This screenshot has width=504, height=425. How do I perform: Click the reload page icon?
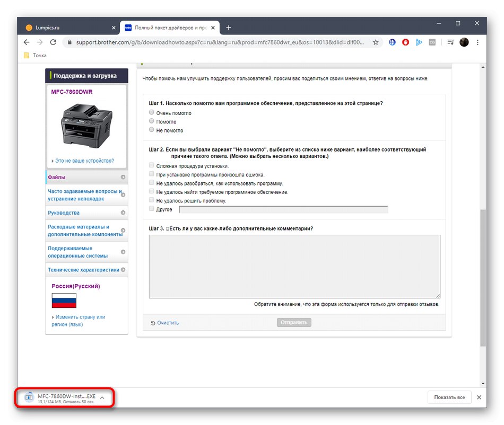click(x=53, y=41)
